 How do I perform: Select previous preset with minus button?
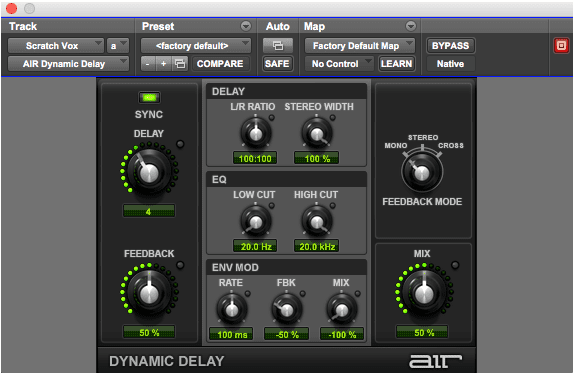point(148,64)
